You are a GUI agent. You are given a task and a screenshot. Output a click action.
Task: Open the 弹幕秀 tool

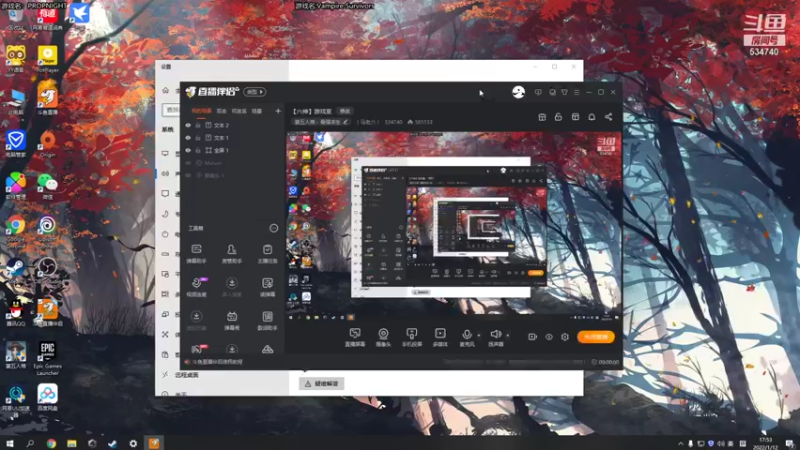tap(232, 321)
